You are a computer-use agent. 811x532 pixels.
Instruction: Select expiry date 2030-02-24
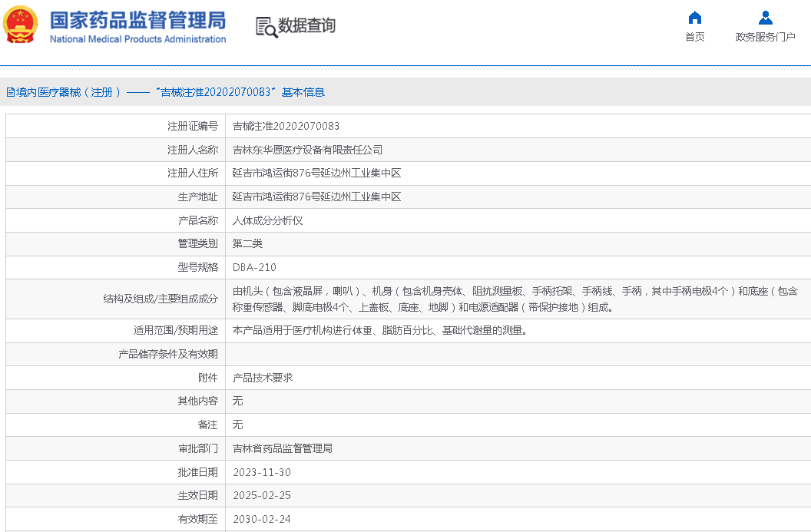(262, 519)
